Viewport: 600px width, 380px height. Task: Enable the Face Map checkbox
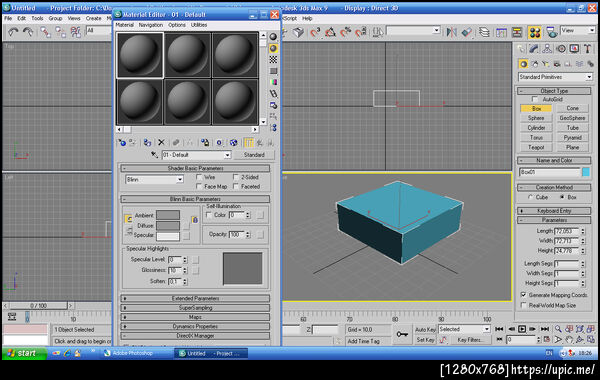click(199, 186)
